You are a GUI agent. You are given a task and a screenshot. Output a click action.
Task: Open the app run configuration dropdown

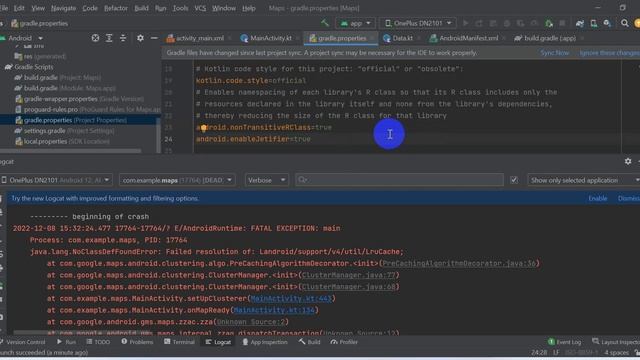point(355,23)
